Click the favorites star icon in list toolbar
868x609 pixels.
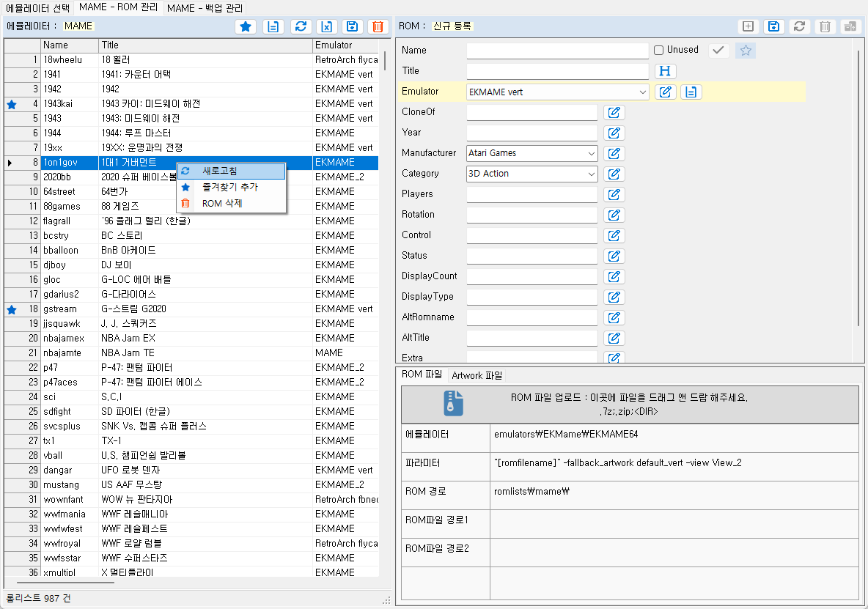246,26
